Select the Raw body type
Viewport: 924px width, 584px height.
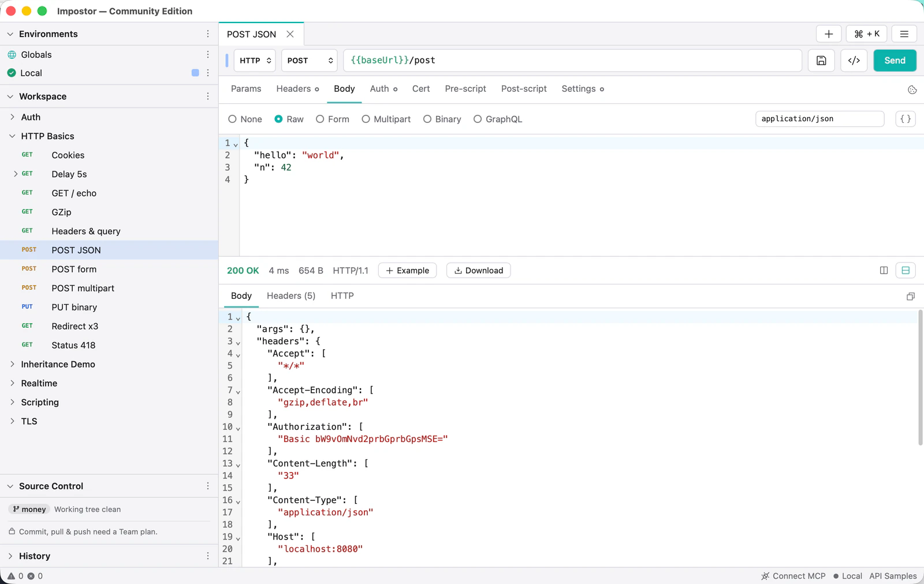289,119
